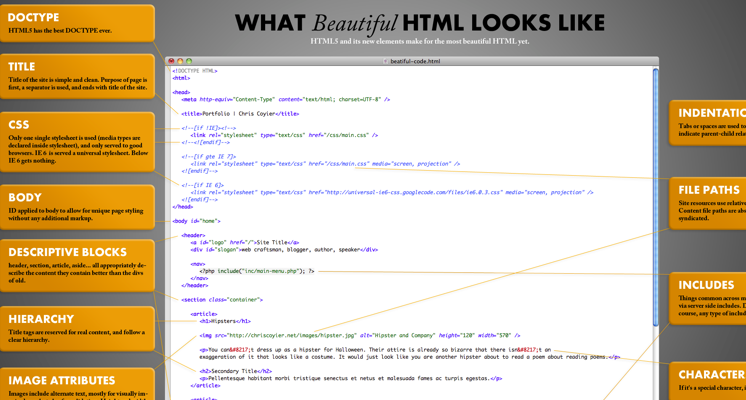Click the php include "inc/main-menu.php" line

(x=257, y=271)
